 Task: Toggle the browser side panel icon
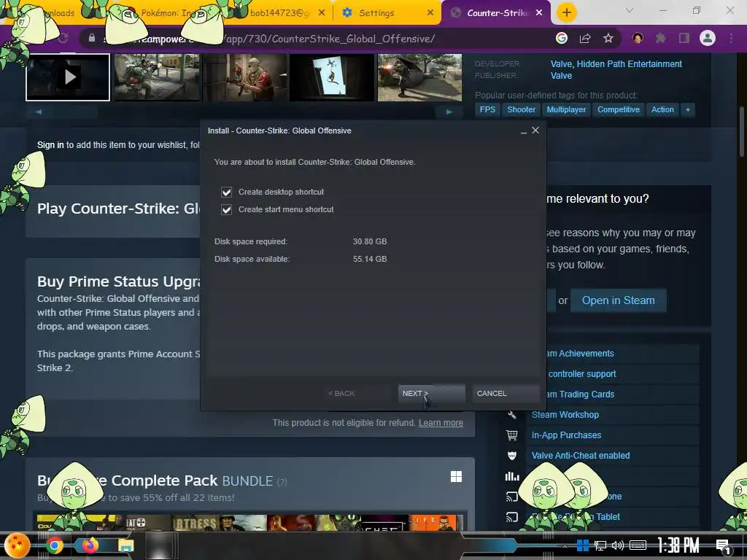point(684,39)
